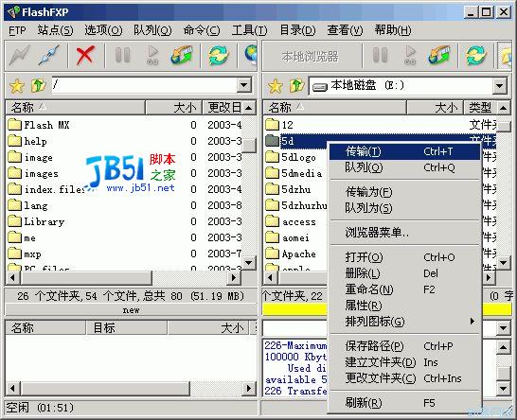Click the green refresh icon in left toolbar

coord(219,55)
